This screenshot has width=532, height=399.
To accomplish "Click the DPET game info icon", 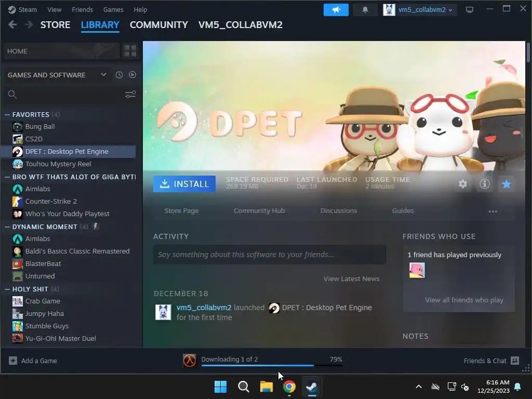I will 485,184.
